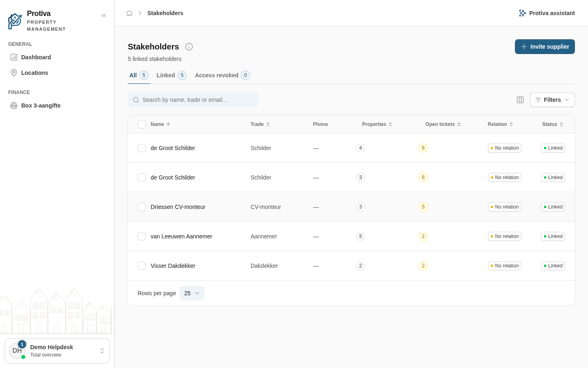This screenshot has width=588, height=368.
Task: Show info about Stakeholders via info icon
Action: tap(189, 47)
